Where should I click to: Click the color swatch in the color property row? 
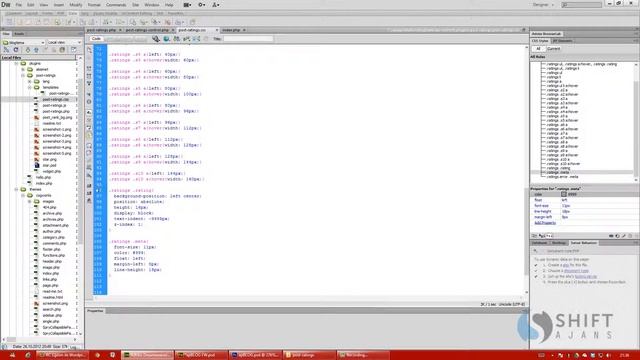pos(564,194)
